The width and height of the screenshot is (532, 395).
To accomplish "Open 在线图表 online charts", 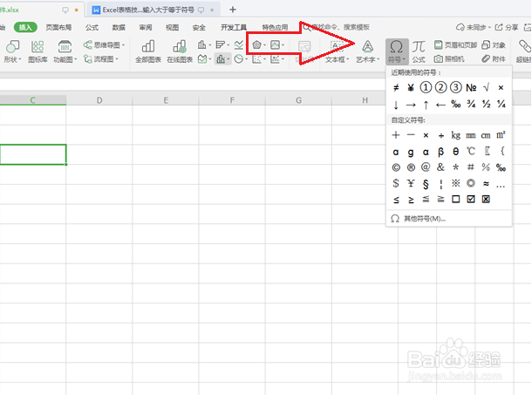I will (x=180, y=51).
